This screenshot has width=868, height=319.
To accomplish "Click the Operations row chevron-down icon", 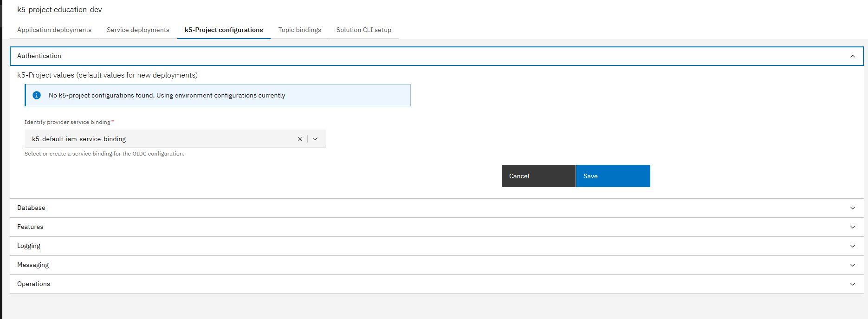I will 852,284.
